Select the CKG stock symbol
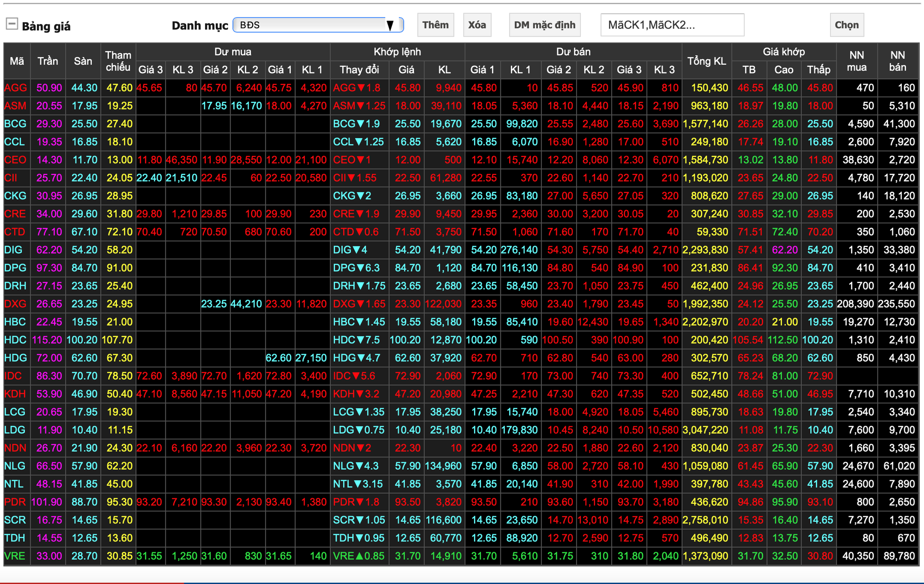The image size is (924, 584). (x=15, y=196)
